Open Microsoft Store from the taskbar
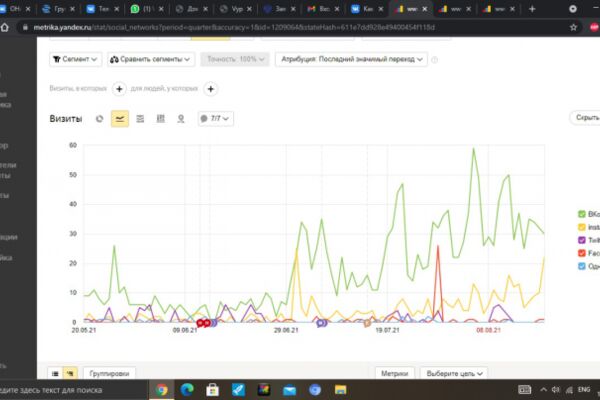This screenshot has width=600, height=400. tap(212, 390)
